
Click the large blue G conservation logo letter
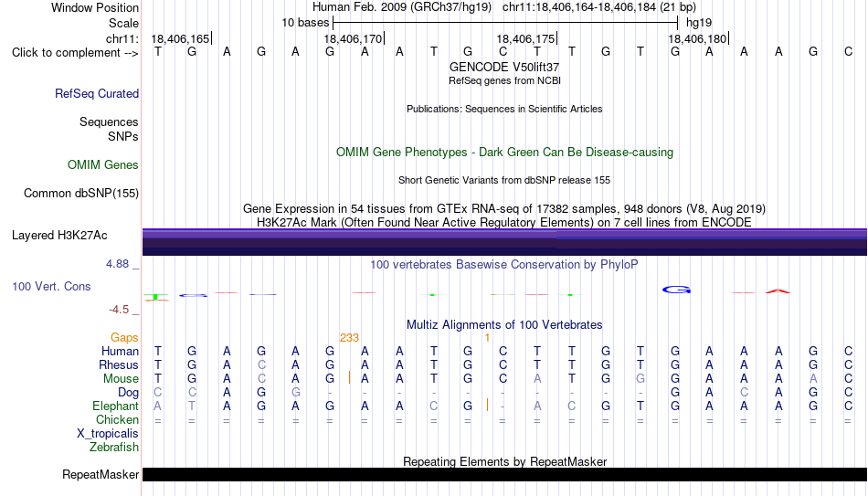(x=676, y=290)
